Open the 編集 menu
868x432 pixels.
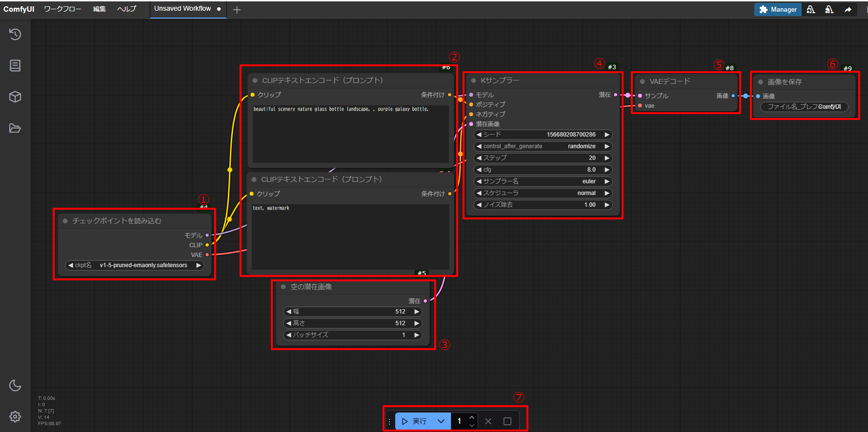100,9
